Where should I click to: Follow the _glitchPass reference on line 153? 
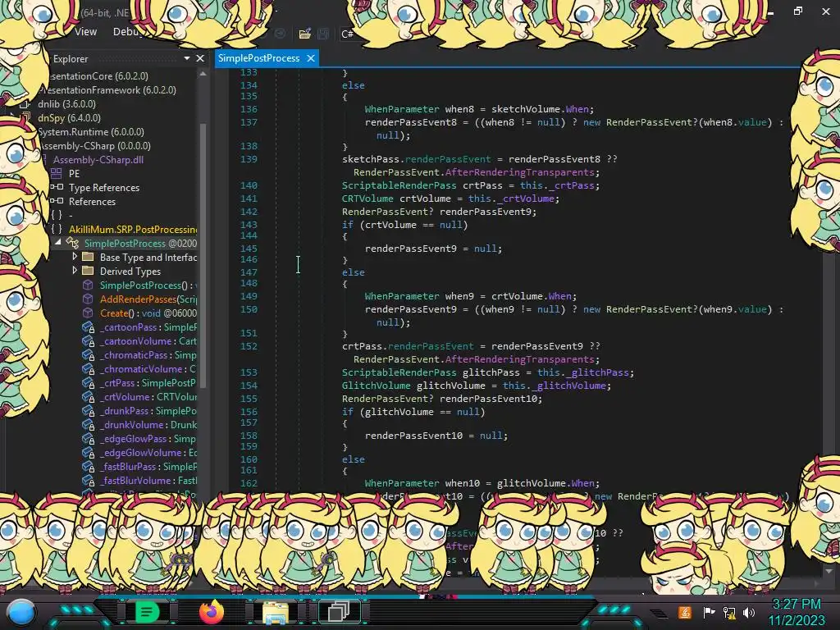[597, 372]
